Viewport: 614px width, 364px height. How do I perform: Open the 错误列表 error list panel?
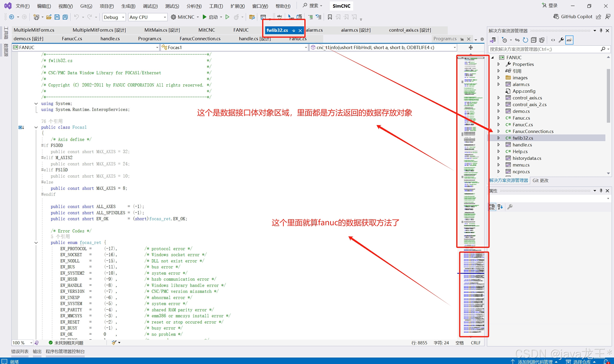(x=20, y=351)
